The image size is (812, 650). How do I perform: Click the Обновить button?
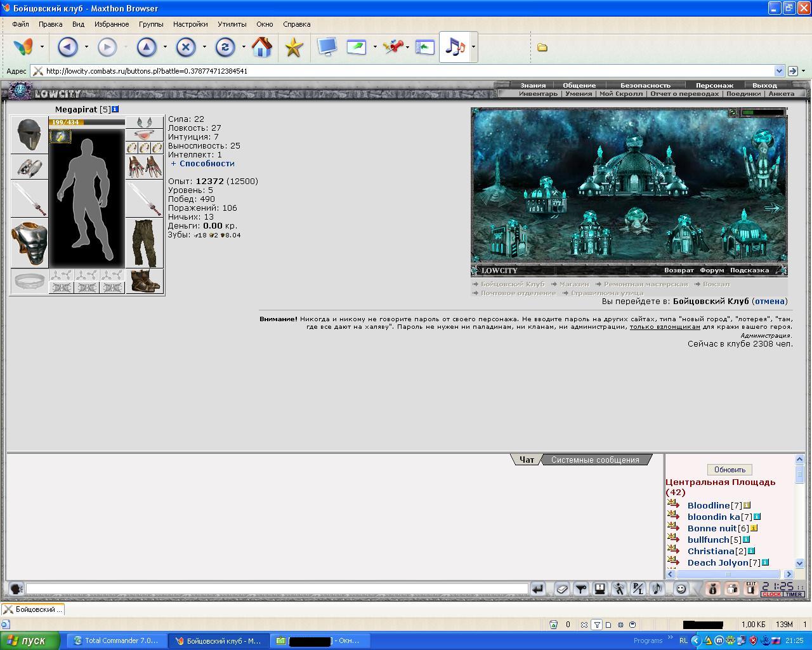pyautogui.click(x=730, y=470)
